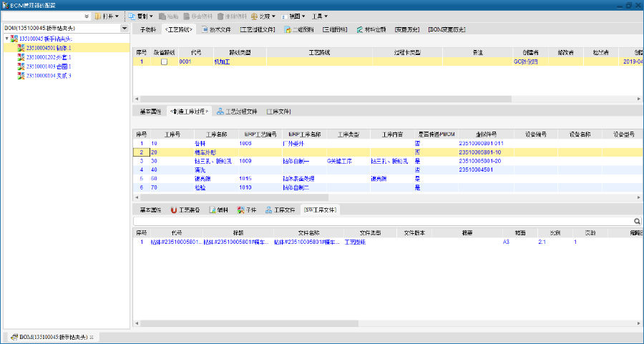Toggle the 缺省路线 checkbox in row 0001
Screen dimensions: 644x344
coord(164,62)
